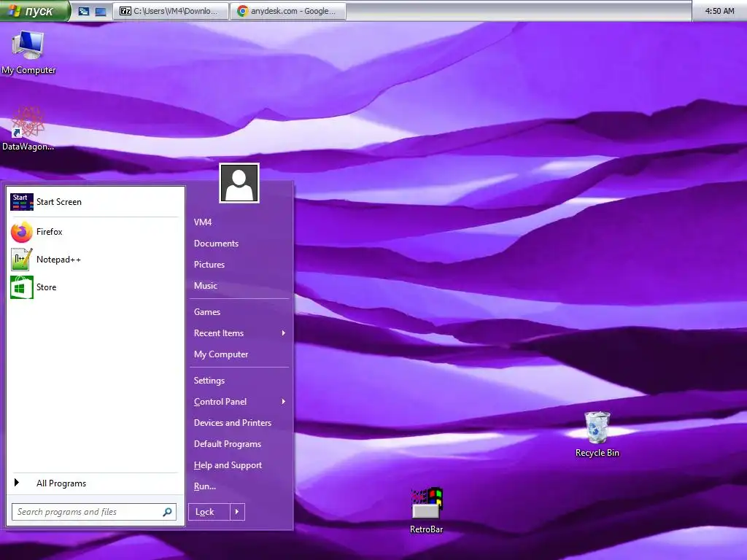Click the first quick launch icon
Image resolution: width=747 pixels, height=560 pixels.
pyautogui.click(x=84, y=11)
